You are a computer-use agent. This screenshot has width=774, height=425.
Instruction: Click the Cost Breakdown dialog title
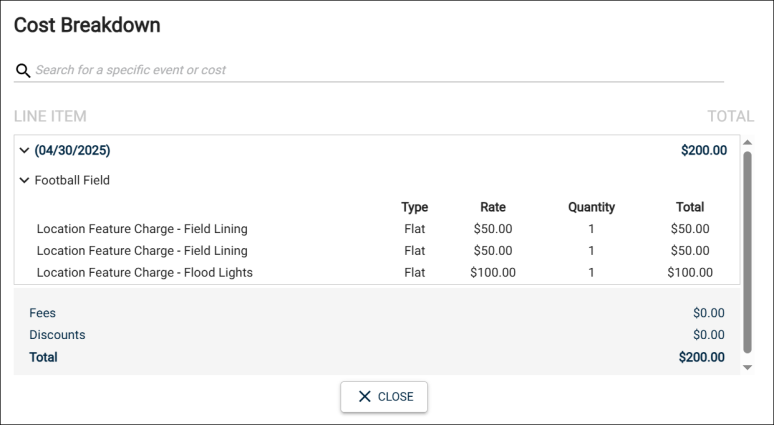pyautogui.click(x=87, y=26)
